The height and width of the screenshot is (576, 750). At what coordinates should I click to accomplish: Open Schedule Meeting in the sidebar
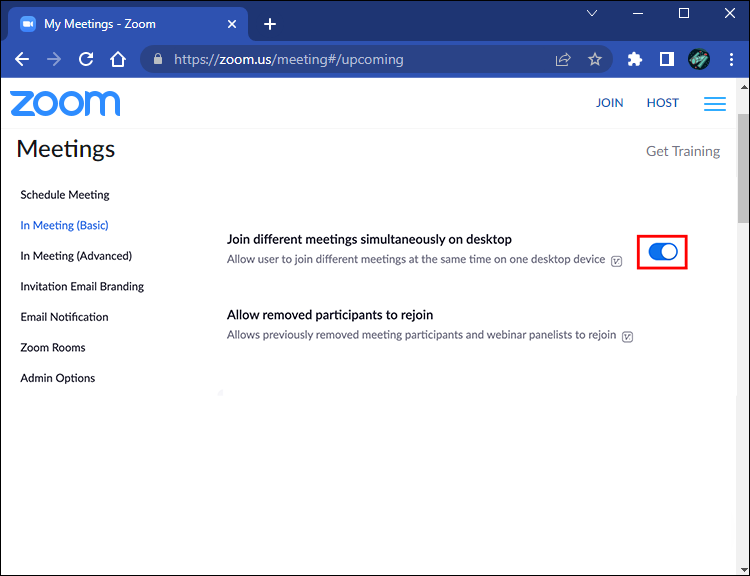65,195
